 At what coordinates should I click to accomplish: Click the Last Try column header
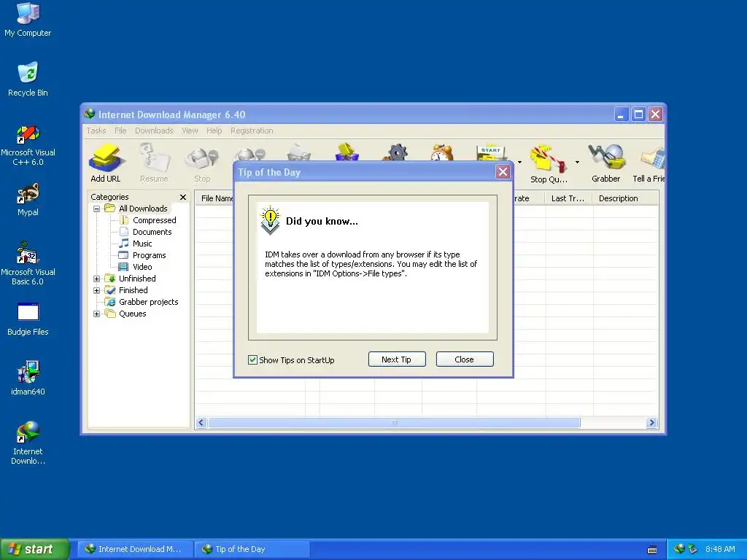[x=568, y=198]
